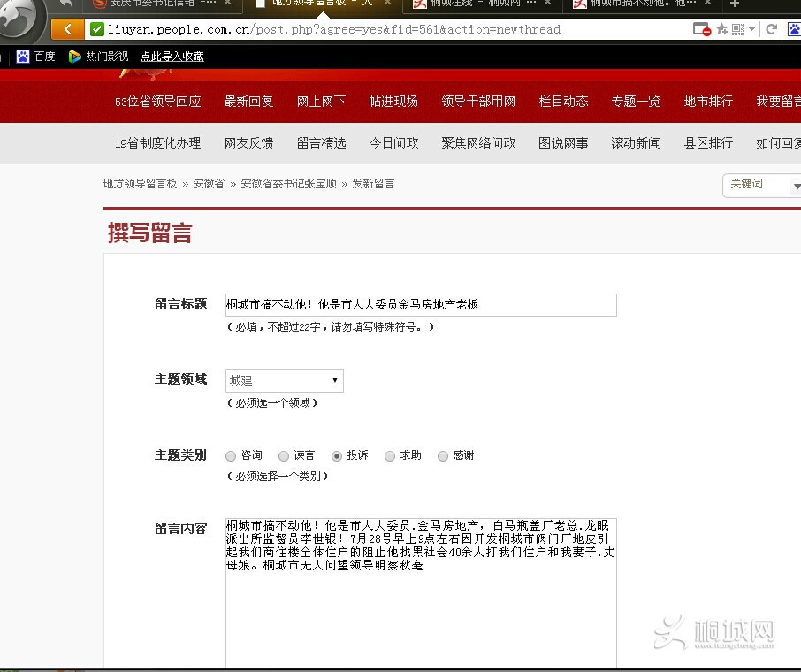Open the 领导干部用网 navigation item
Viewport: 801px width, 672px height.
click(478, 102)
